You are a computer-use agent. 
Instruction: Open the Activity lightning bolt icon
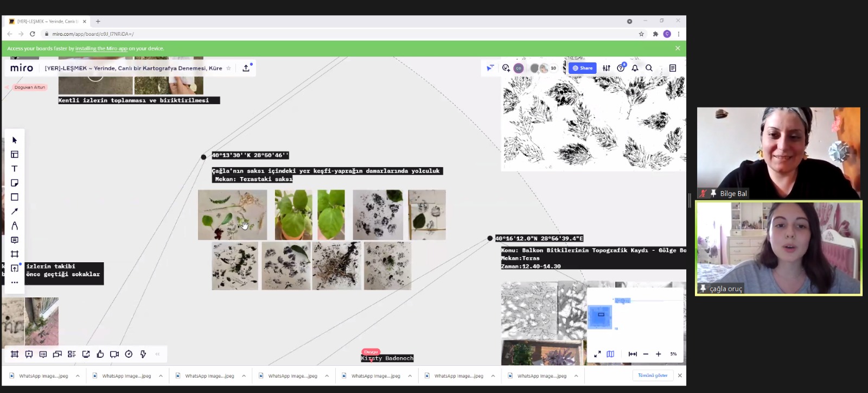point(143,354)
